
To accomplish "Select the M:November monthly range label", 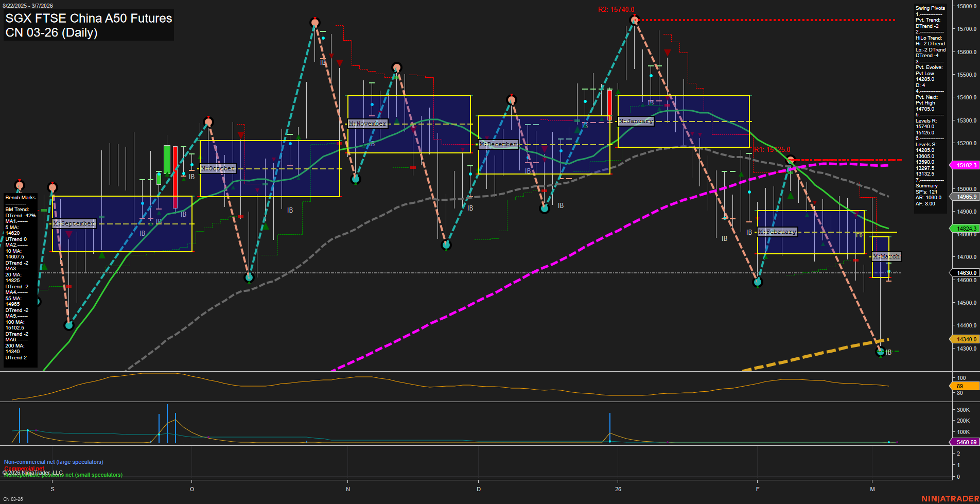I will coord(367,124).
